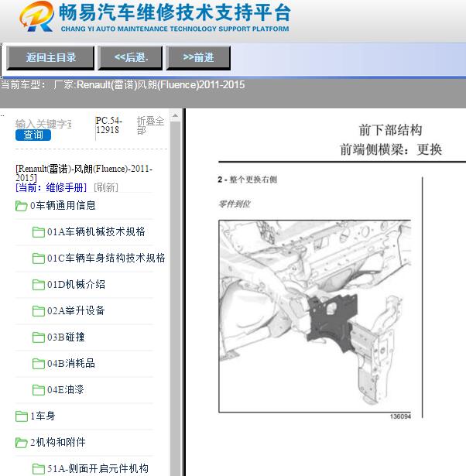Click the [当前：维修手册] link
466x476 pixels.
coord(51,187)
